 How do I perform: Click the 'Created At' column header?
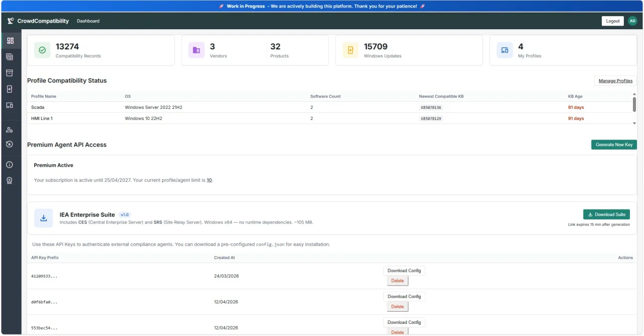coord(224,257)
